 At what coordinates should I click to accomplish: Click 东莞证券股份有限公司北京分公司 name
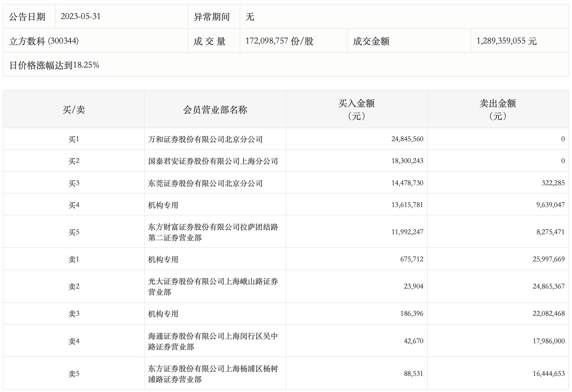pyautogui.click(x=205, y=183)
